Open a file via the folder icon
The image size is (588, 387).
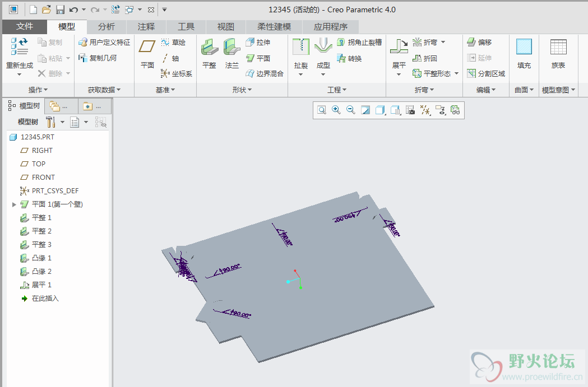pos(46,10)
